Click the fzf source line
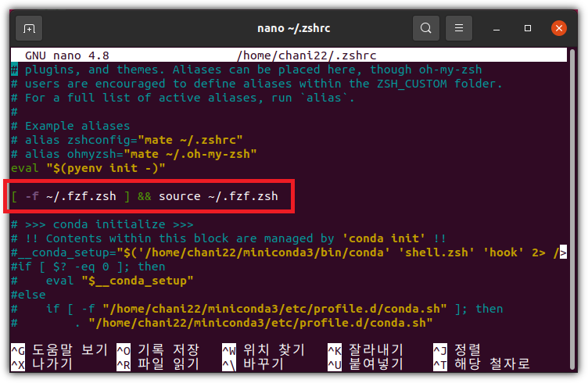Viewport: 588px width, 383px height. (145, 196)
